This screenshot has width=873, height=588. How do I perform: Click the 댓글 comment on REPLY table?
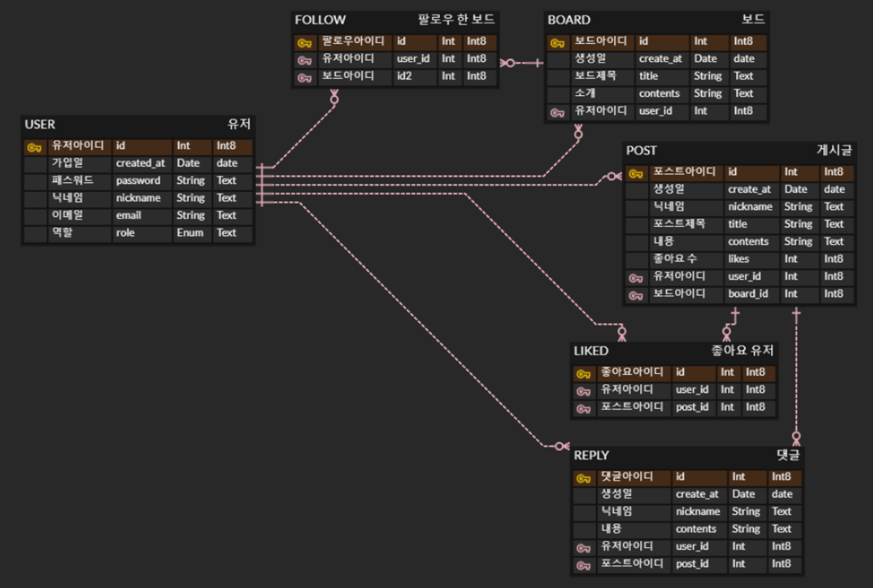click(788, 455)
